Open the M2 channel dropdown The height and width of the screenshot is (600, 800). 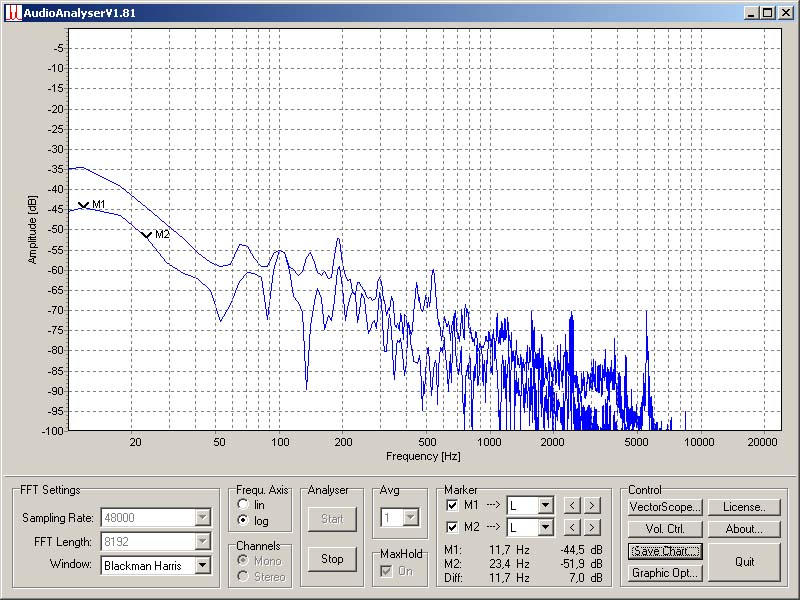click(545, 527)
